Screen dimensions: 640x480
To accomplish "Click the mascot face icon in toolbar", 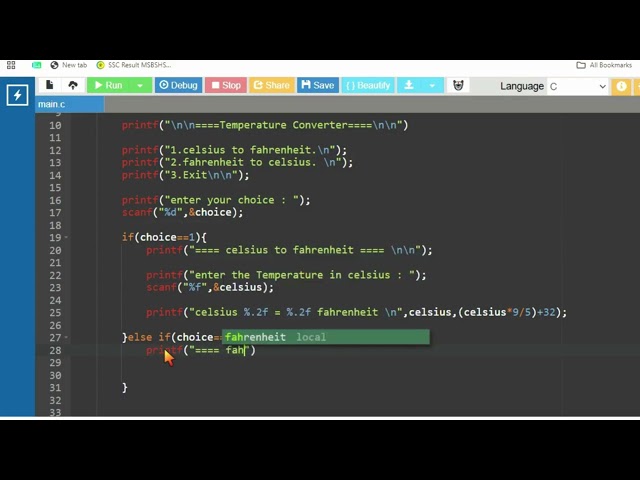I will [458, 85].
